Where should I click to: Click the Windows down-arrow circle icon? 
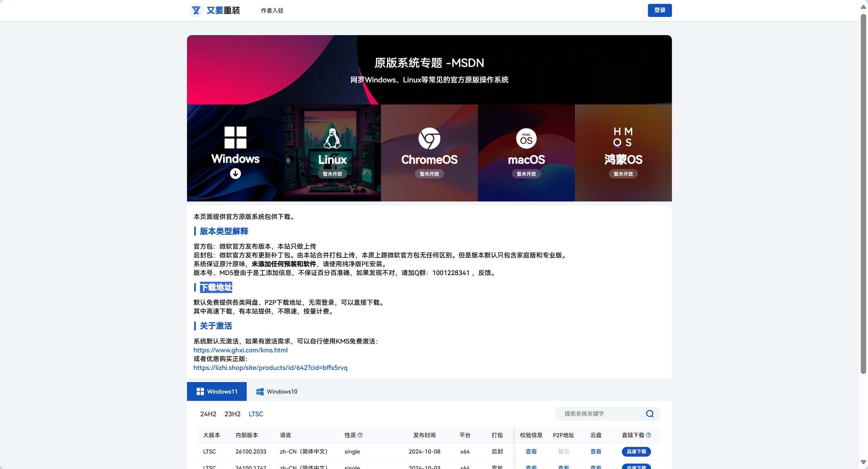click(235, 174)
